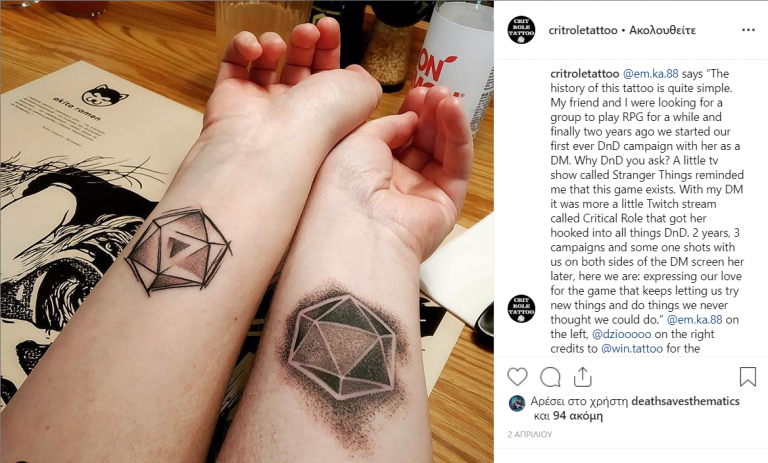This screenshot has height=463, width=768.
Task: Save post with bookmark icon
Action: tap(747, 377)
